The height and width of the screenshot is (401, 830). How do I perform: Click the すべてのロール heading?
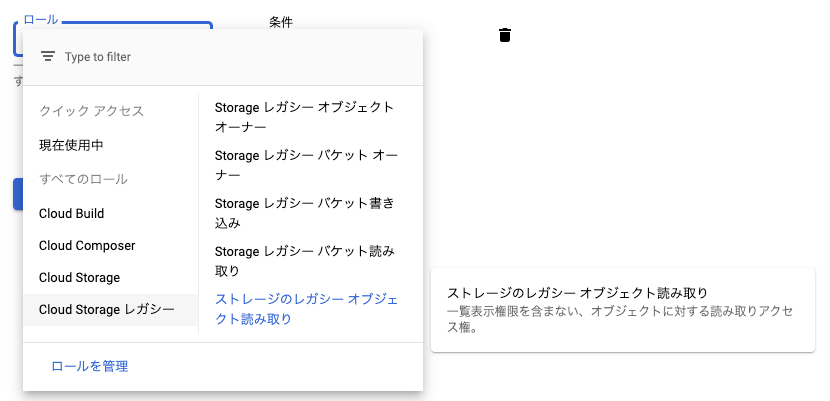pos(83,179)
